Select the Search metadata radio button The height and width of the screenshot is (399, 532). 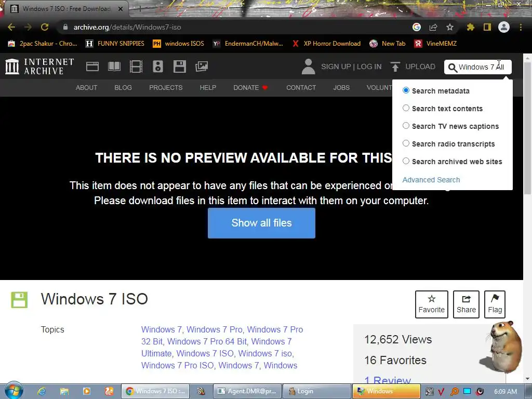pyautogui.click(x=406, y=90)
